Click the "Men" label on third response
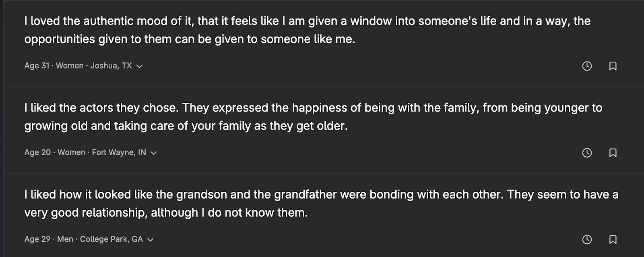The width and height of the screenshot is (644, 257). click(x=65, y=239)
